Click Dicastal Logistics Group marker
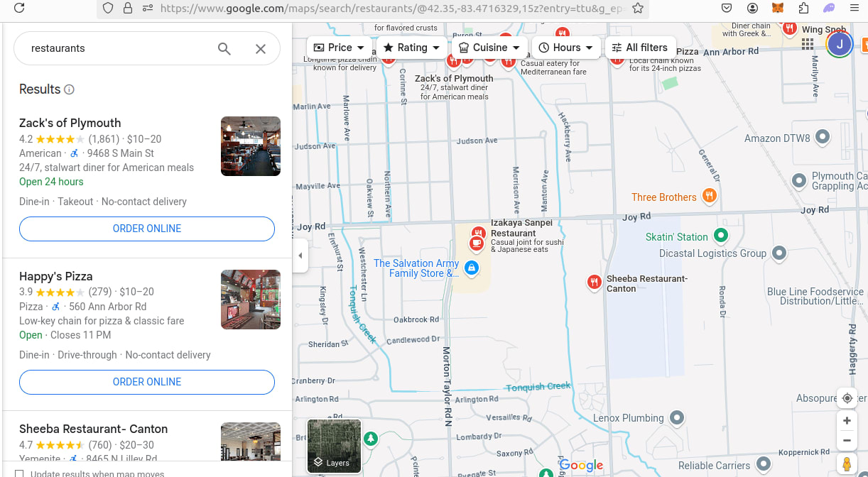 (x=779, y=253)
